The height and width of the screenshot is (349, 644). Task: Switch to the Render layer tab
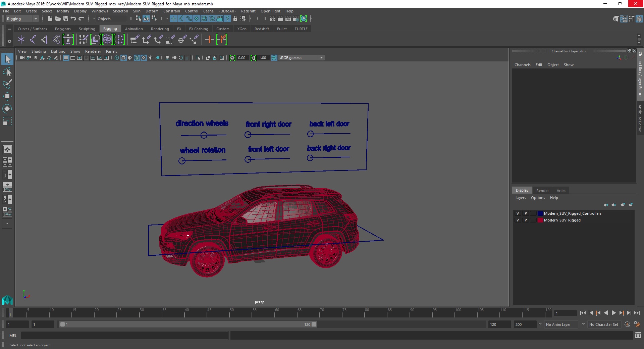click(x=542, y=190)
